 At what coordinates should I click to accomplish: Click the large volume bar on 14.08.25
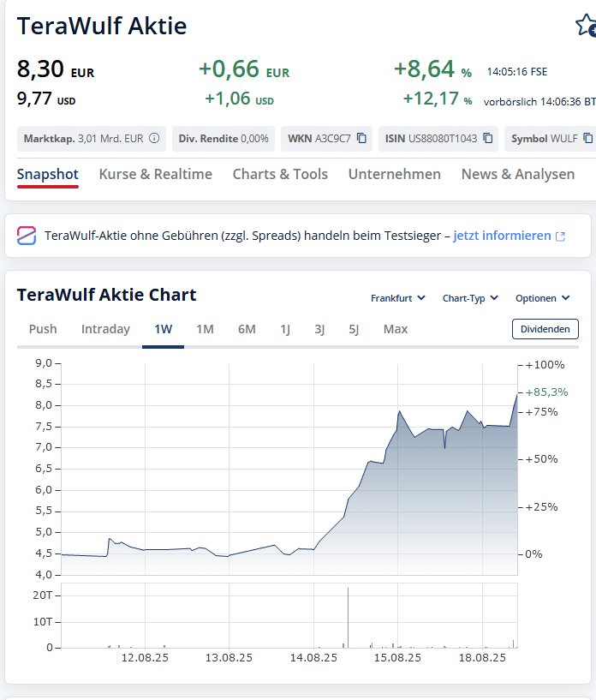[x=348, y=617]
